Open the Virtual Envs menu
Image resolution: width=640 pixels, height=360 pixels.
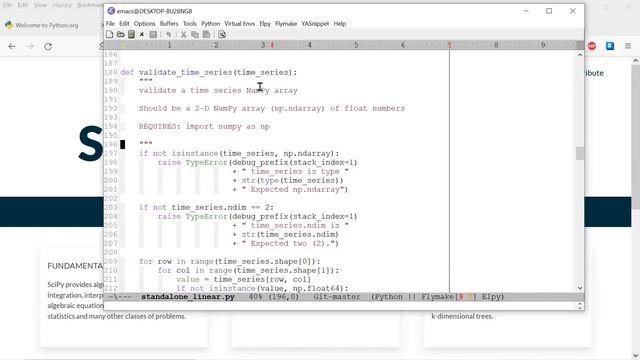(240, 24)
